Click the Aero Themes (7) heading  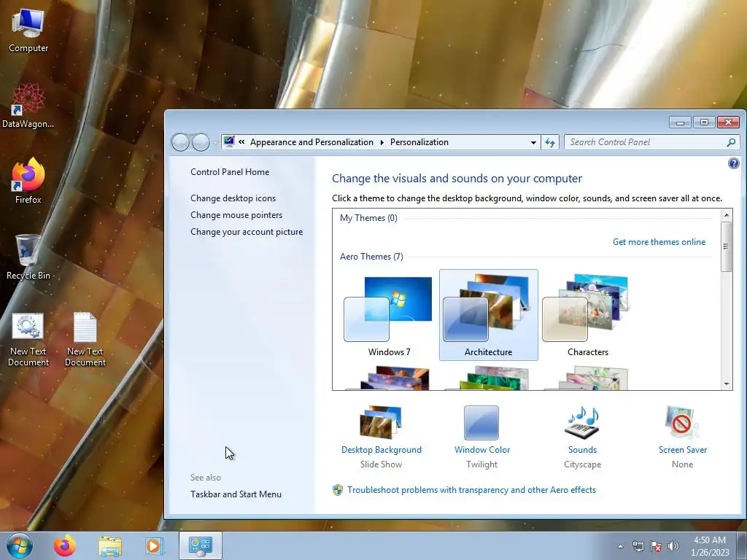pyautogui.click(x=371, y=257)
